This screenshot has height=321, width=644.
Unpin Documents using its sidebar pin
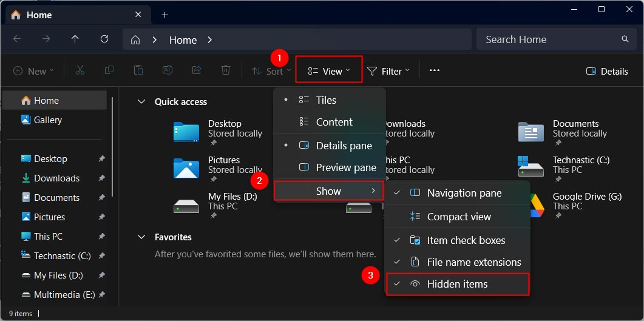(102, 197)
